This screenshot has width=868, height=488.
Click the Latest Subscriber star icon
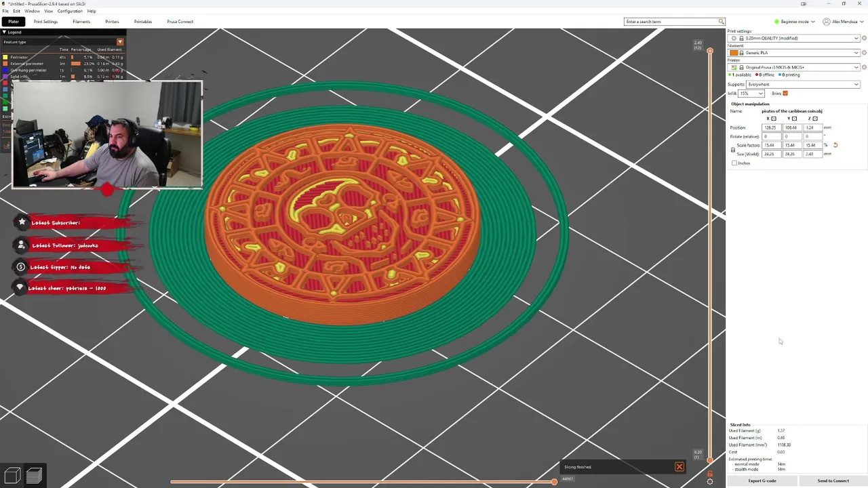[x=22, y=222]
